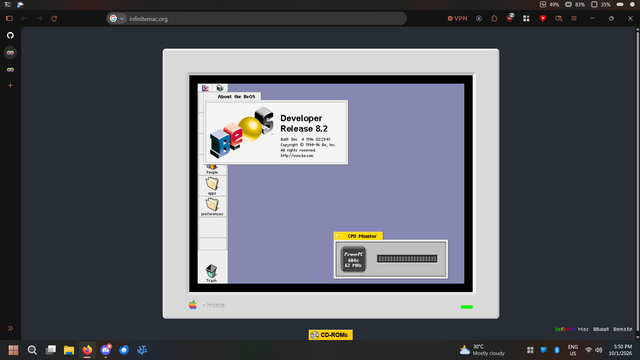Viewport: 640px width, 360px height.
Task: Open the preferences folder
Action: pyautogui.click(x=212, y=207)
